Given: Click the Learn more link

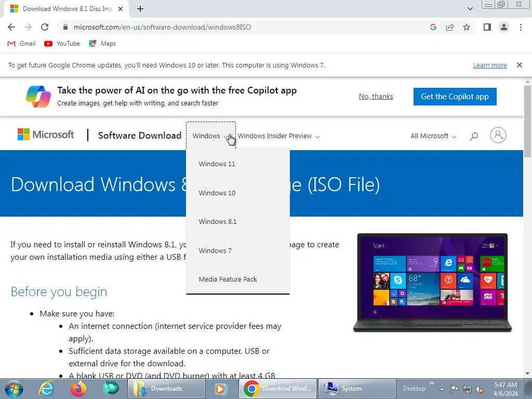Looking at the screenshot, I should point(490,65).
